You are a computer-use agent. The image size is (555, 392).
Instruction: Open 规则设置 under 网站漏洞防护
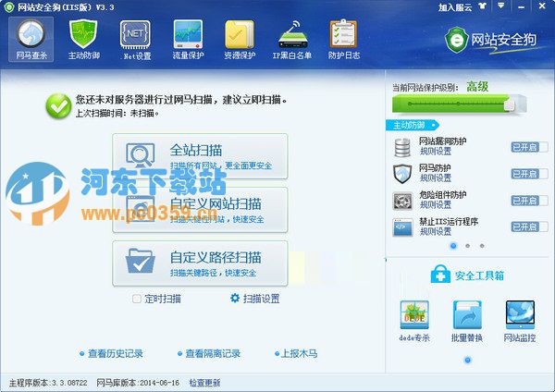(x=436, y=152)
